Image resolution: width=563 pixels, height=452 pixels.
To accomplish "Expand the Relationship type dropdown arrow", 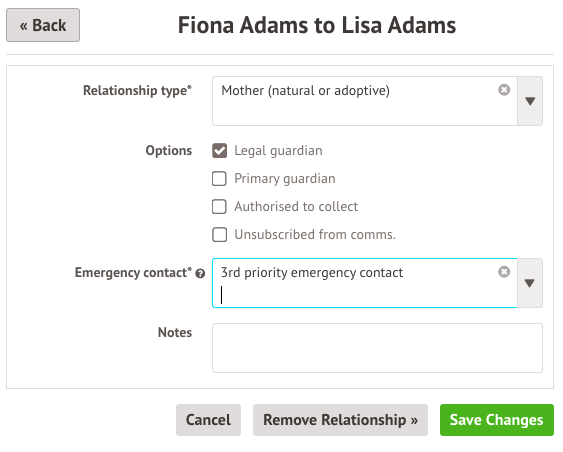I will 530,101.
